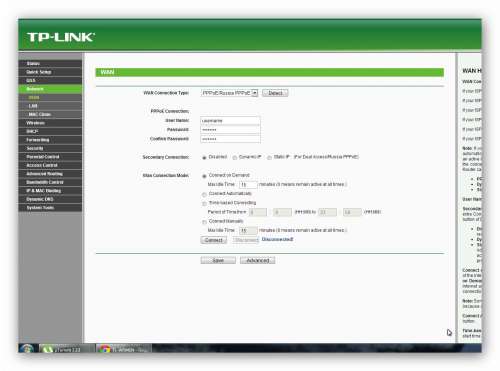Select Disabled secondary connection radio
The image size is (500, 371).
click(x=204, y=157)
